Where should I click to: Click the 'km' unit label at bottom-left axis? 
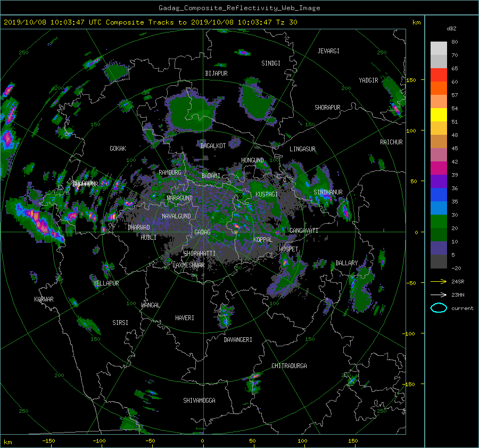tap(7, 442)
